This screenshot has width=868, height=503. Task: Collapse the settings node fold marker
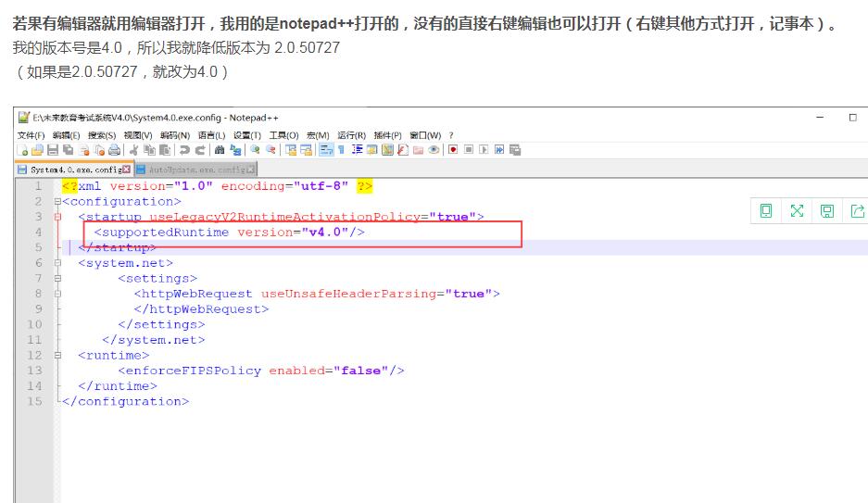tap(57, 278)
